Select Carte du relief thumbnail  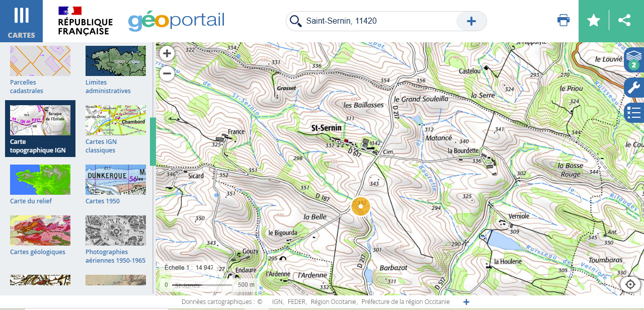click(x=40, y=180)
